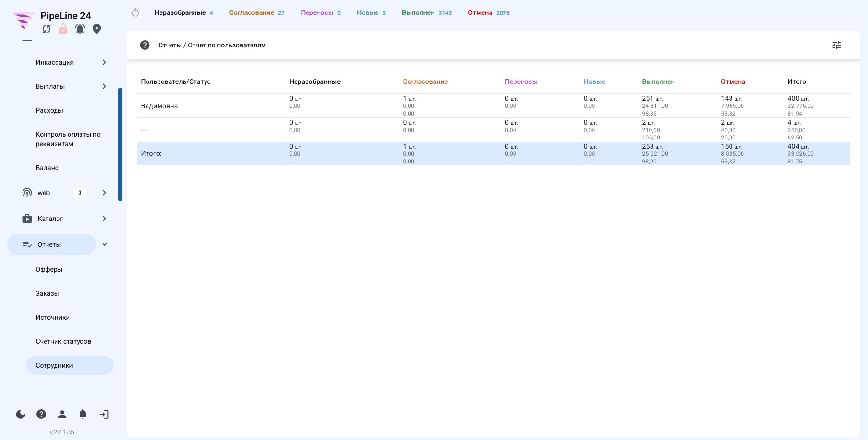Filter by Переносы 0 status
868x440 pixels.
pos(321,13)
